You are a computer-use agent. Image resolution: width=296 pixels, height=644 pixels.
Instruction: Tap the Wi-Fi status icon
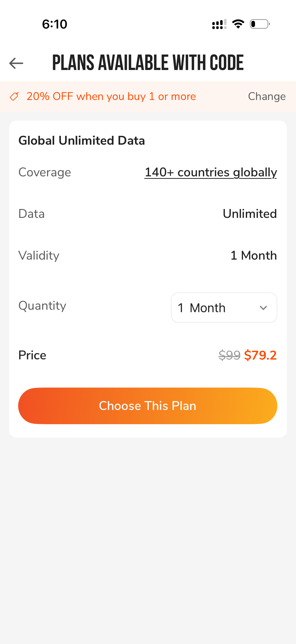(238, 24)
